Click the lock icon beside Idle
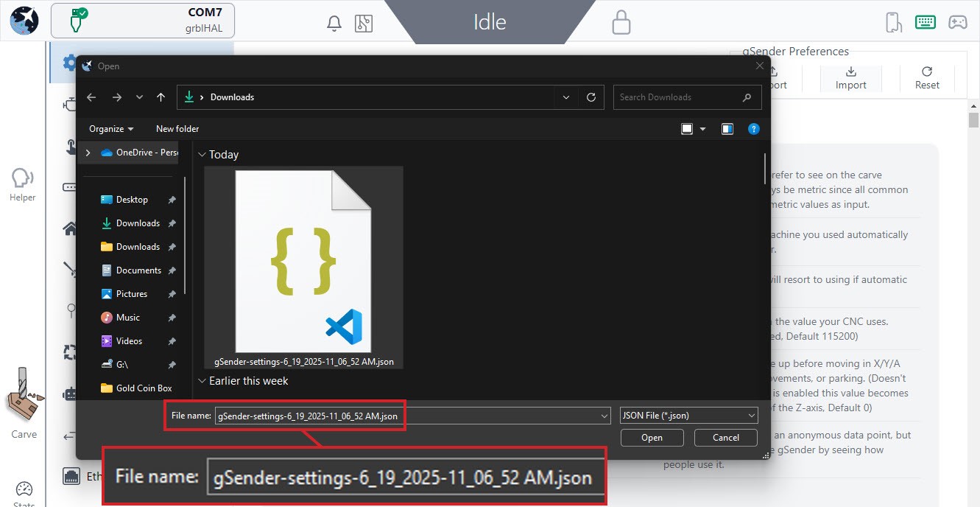Viewport: 980px width, 507px height. [621, 22]
